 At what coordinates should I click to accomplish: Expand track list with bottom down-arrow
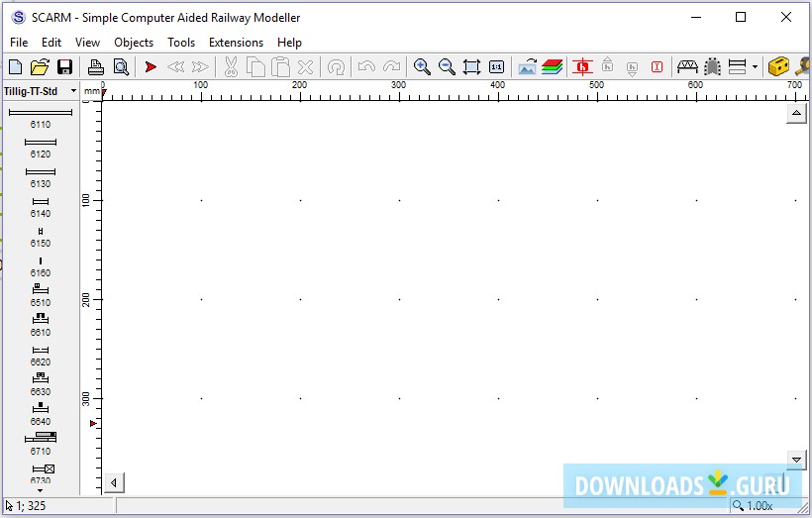(41, 490)
